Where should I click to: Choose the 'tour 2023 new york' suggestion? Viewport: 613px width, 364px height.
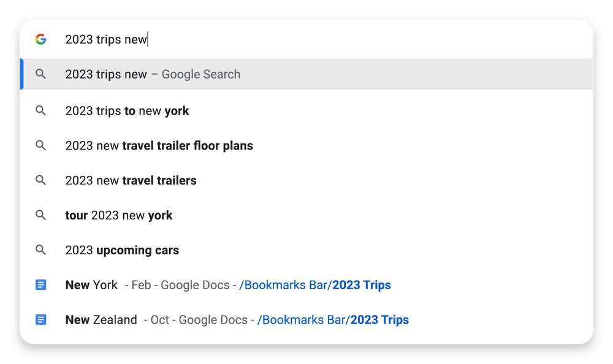[x=119, y=215]
